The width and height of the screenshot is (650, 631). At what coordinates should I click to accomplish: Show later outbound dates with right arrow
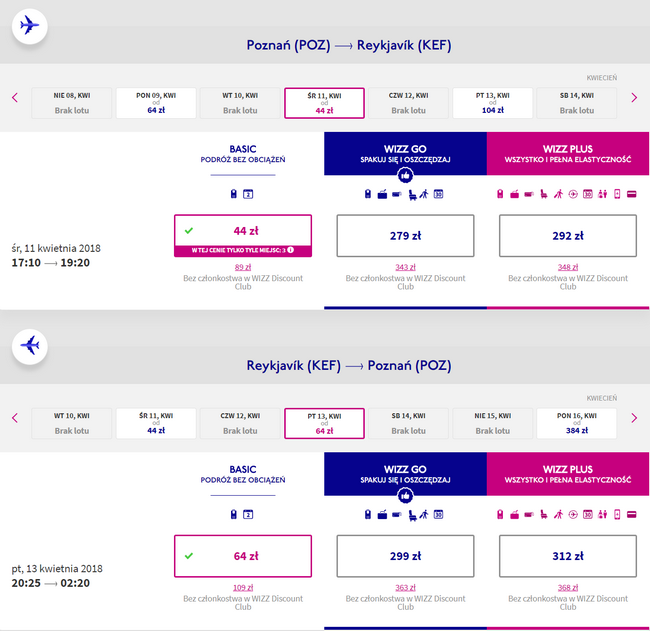point(634,98)
